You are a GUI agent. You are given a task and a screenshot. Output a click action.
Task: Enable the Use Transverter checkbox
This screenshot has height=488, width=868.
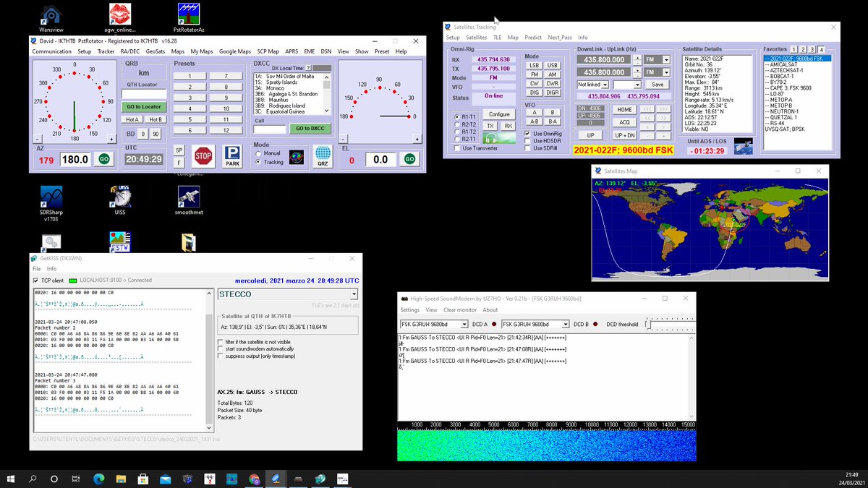(475, 148)
